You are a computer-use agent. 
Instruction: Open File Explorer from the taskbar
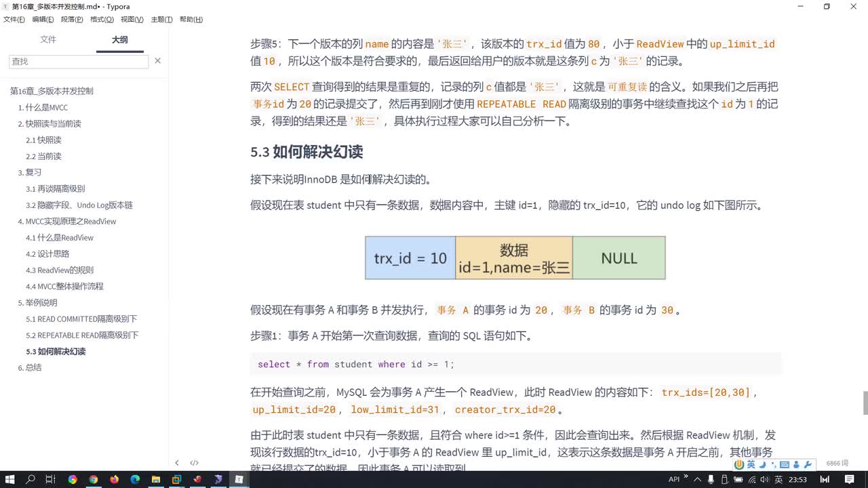coord(156,479)
